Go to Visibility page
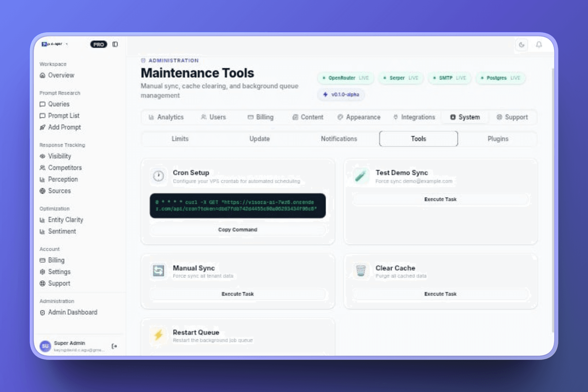Viewport: 588px width, 392px height. click(55, 156)
